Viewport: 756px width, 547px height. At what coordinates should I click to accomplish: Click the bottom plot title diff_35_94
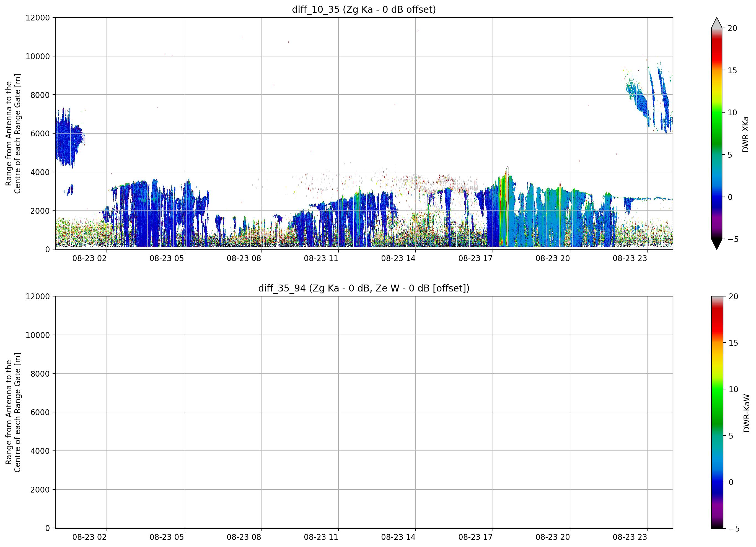tap(364, 288)
